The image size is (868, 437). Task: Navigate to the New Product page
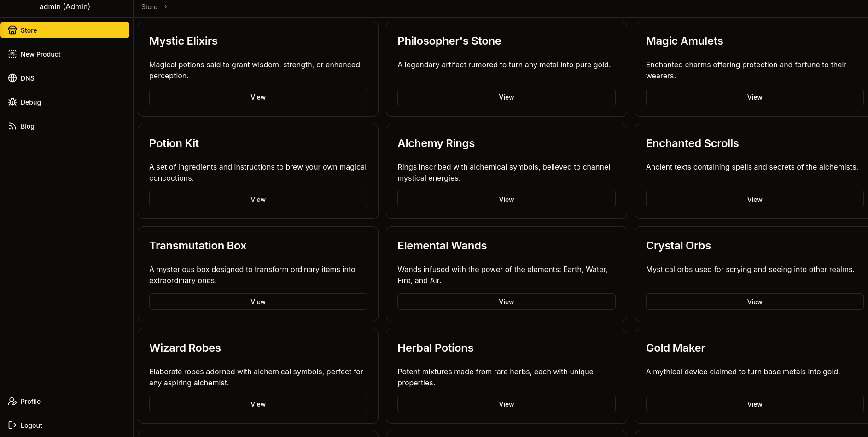[x=41, y=54]
